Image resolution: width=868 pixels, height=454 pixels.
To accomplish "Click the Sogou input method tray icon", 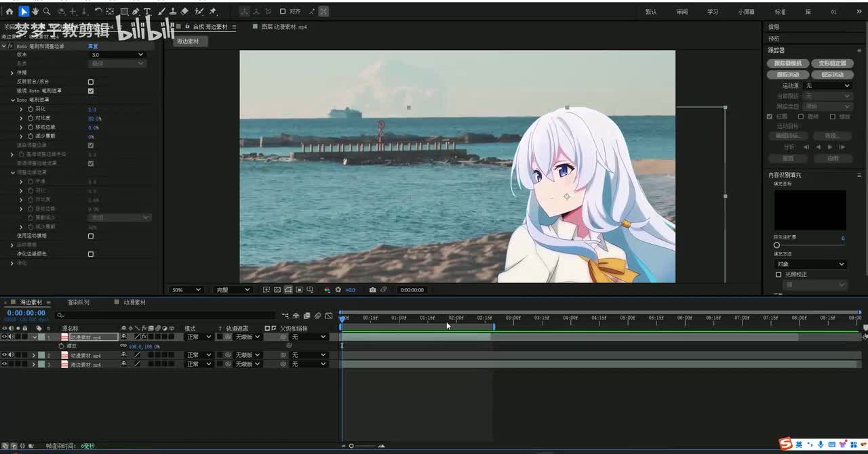I will tap(785, 444).
